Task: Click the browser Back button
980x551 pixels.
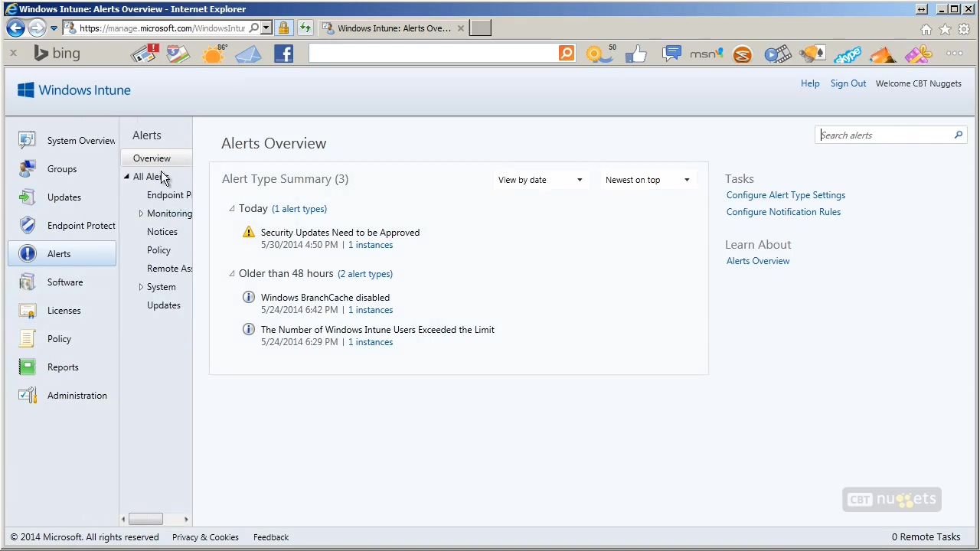Action: (15, 28)
